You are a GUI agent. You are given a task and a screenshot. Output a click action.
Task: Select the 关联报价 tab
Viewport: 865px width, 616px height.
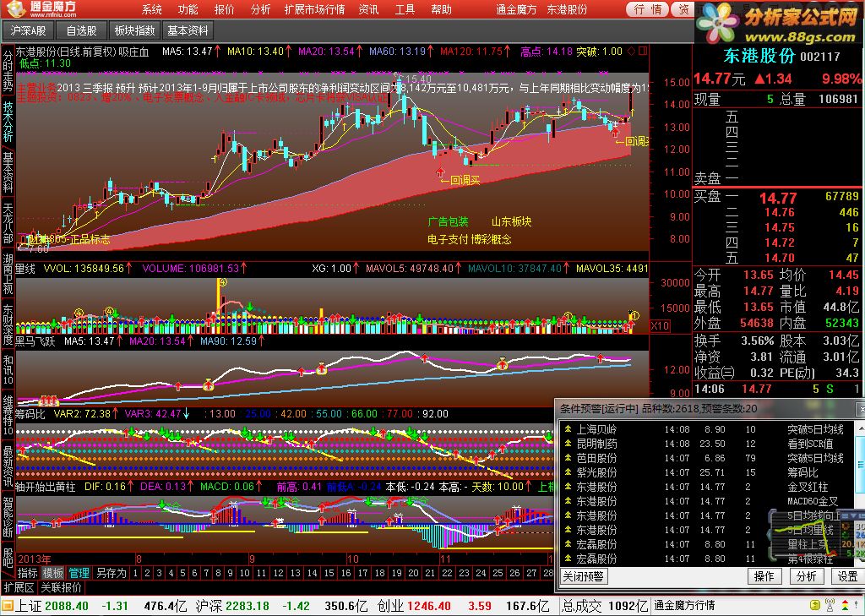pos(61,587)
